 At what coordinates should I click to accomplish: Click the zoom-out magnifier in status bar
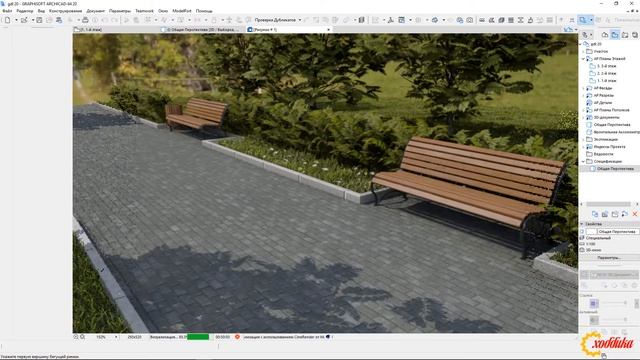point(76,337)
